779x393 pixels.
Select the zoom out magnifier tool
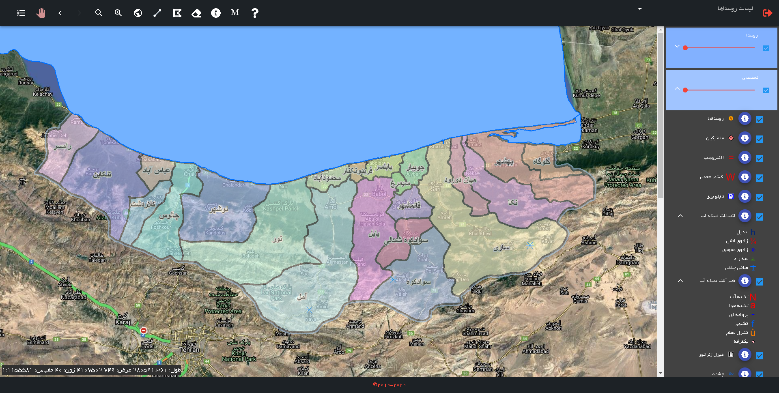[x=98, y=13]
